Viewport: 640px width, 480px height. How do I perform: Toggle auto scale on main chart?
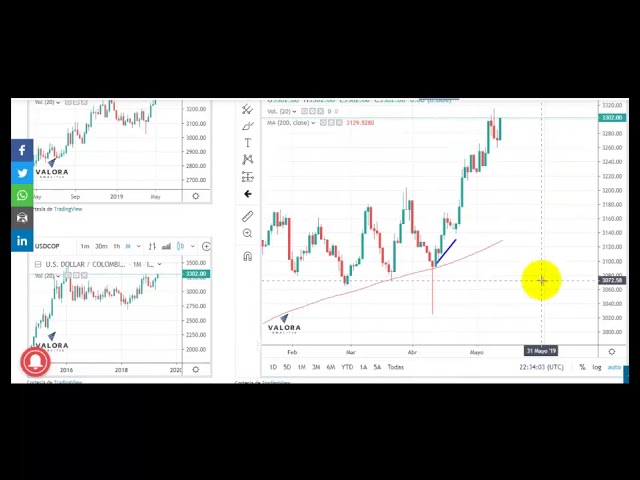(x=614, y=367)
